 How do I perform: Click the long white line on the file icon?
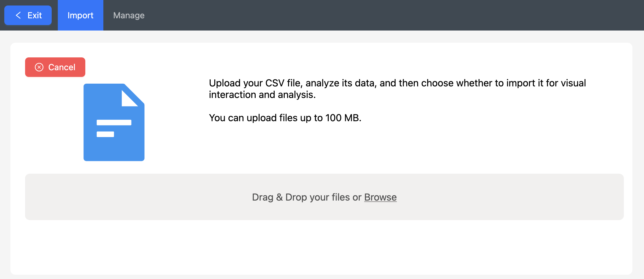(x=114, y=122)
